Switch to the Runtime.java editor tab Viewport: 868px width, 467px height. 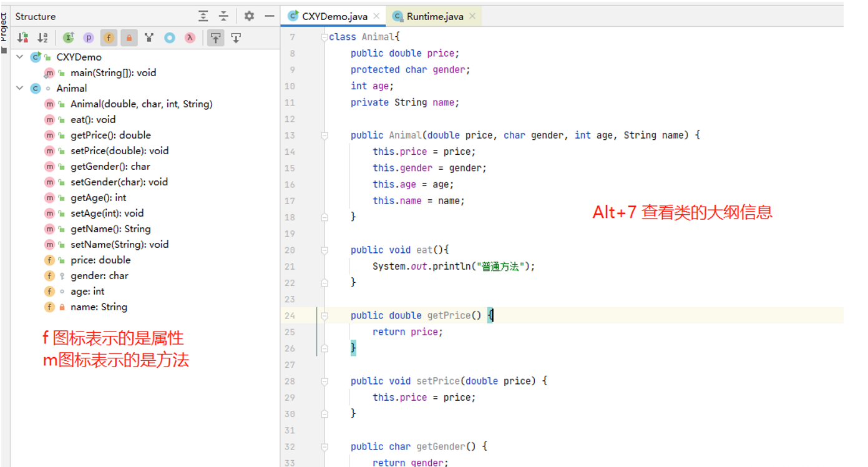tap(434, 16)
